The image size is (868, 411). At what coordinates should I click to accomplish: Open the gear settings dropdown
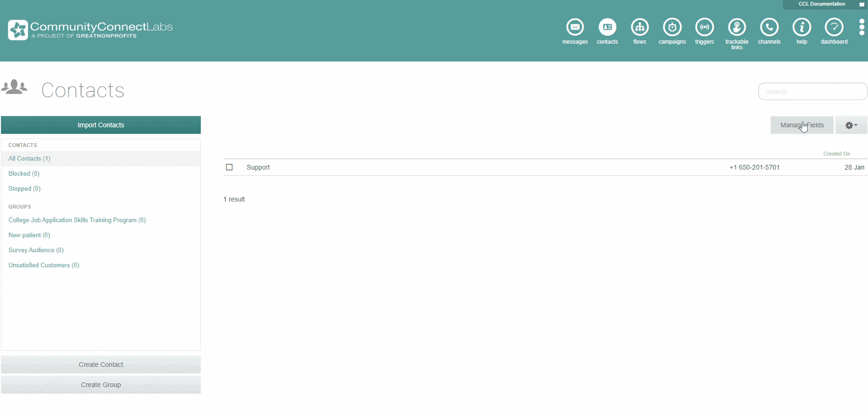pos(851,125)
